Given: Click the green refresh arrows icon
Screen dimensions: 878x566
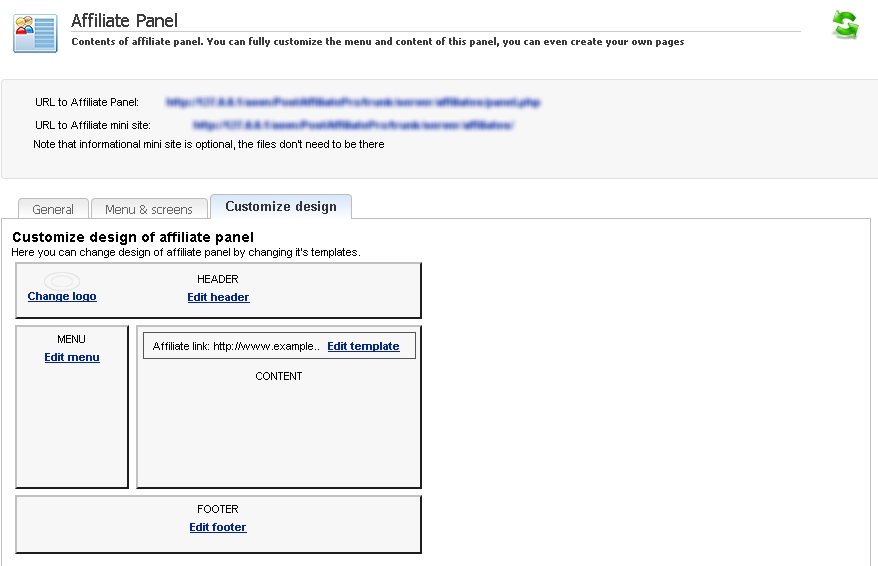Looking at the screenshot, I should [x=845, y=25].
